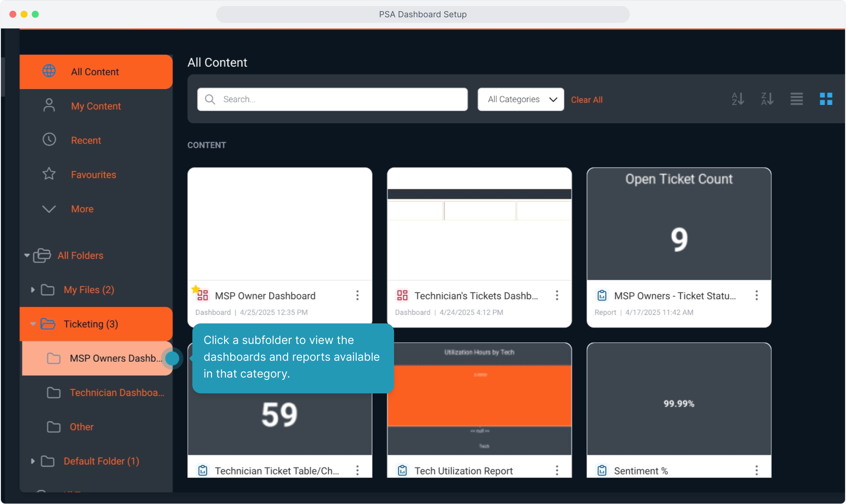Open options menu for MSP Owner Dashboard

(357, 295)
